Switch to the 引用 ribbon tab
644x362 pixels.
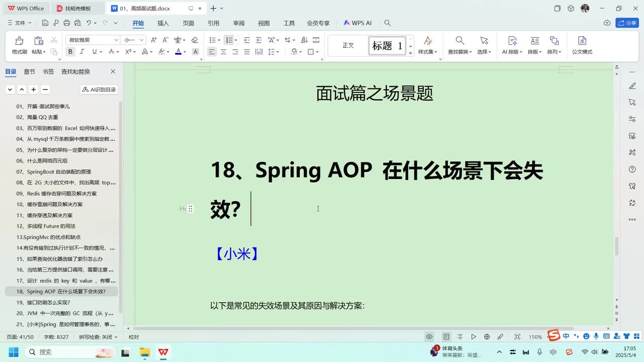[213, 23]
